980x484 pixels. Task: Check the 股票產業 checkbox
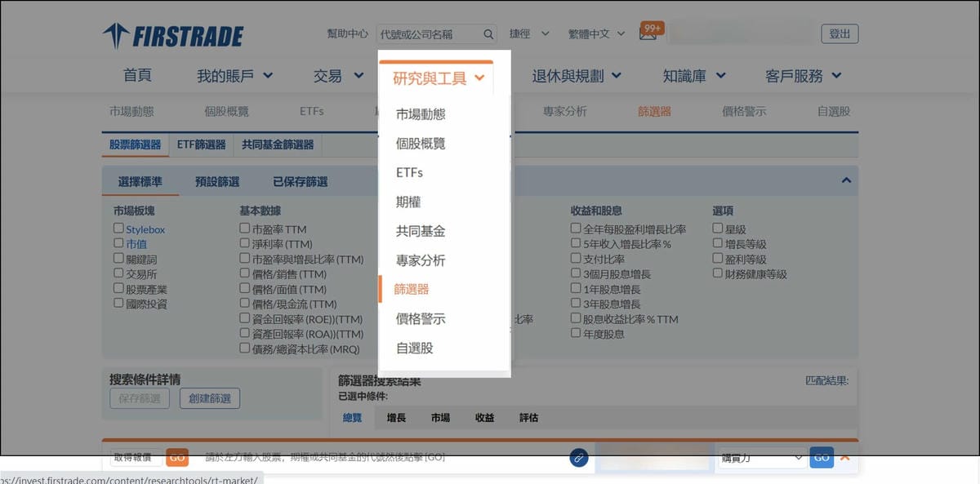(119, 288)
